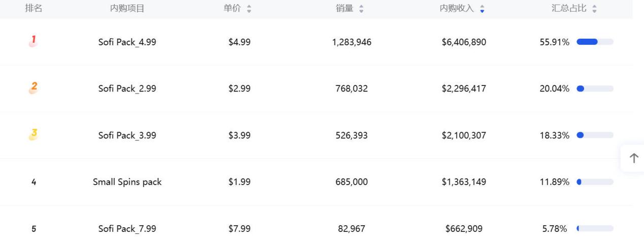The height and width of the screenshot is (238, 644).
Task: Select the Sofi Pack_3.99 row name
Action: coord(127,135)
